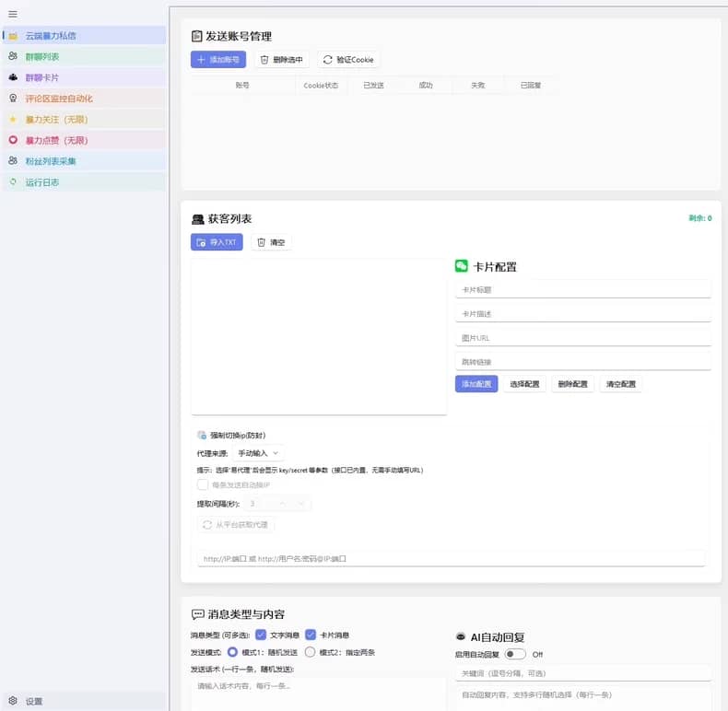
Task: Expand the 代理来源 dropdown
Action: (x=259, y=453)
